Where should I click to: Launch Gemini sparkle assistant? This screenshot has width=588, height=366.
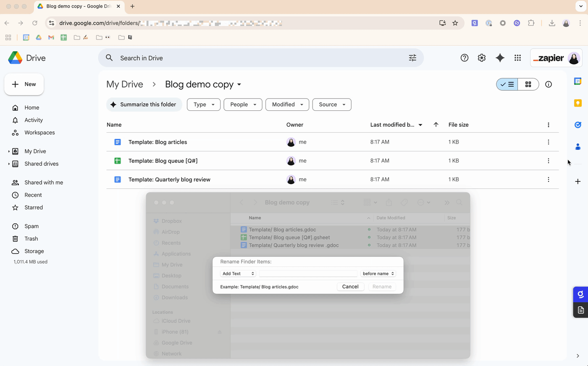click(500, 58)
